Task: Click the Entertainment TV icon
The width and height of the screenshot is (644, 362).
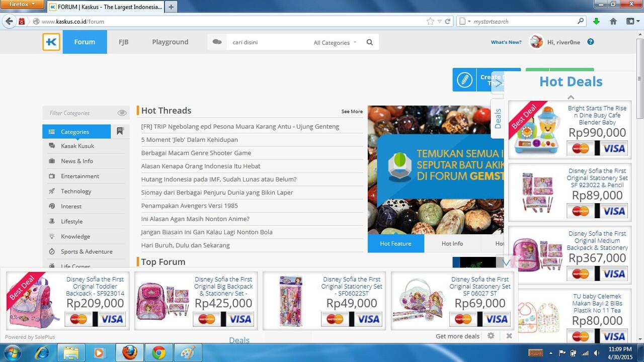Action: (51, 176)
